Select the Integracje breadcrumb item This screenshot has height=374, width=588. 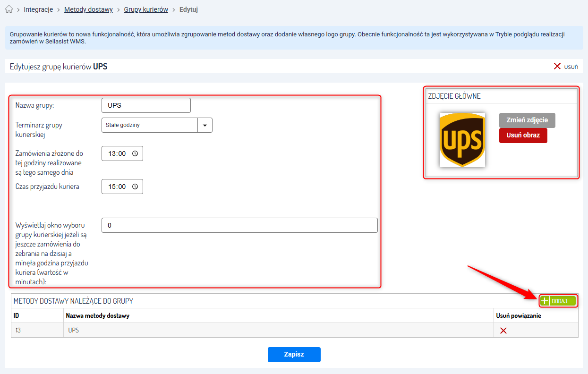click(x=38, y=9)
